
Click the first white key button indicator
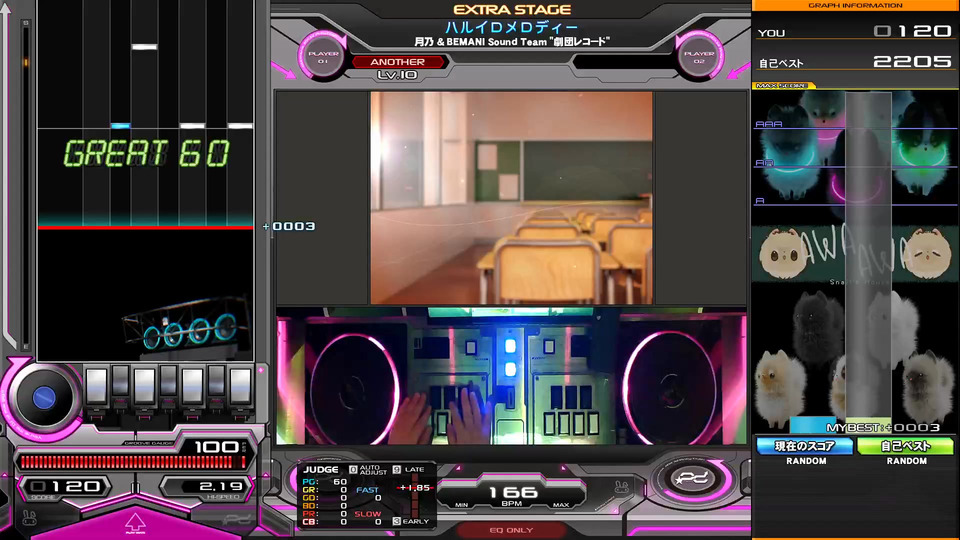[x=96, y=387]
